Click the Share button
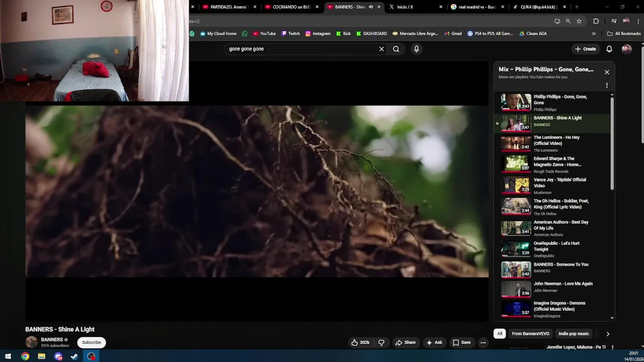This screenshot has height=362, width=644. tap(406, 342)
